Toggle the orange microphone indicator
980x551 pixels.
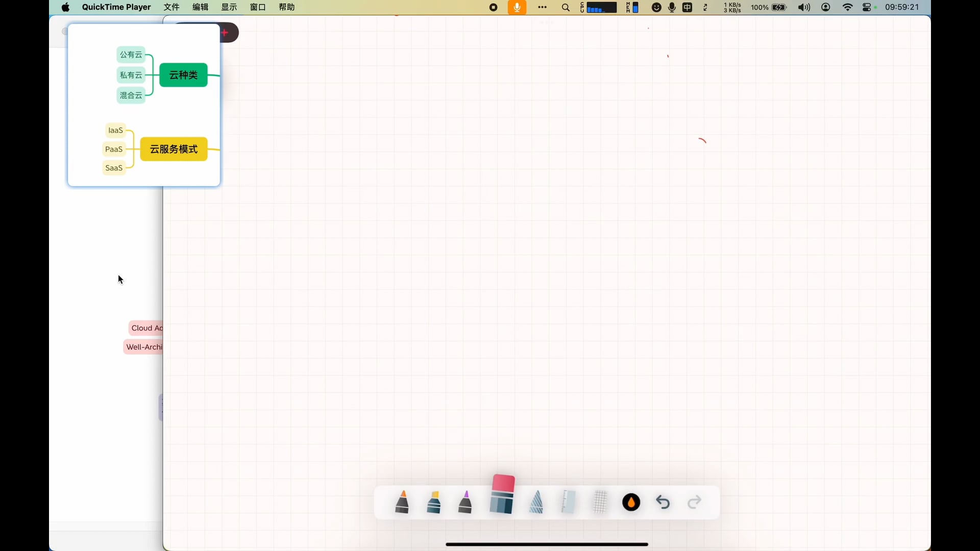(517, 7)
